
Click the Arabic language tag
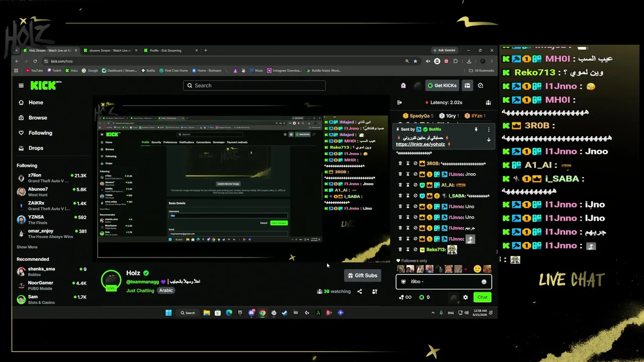click(166, 291)
